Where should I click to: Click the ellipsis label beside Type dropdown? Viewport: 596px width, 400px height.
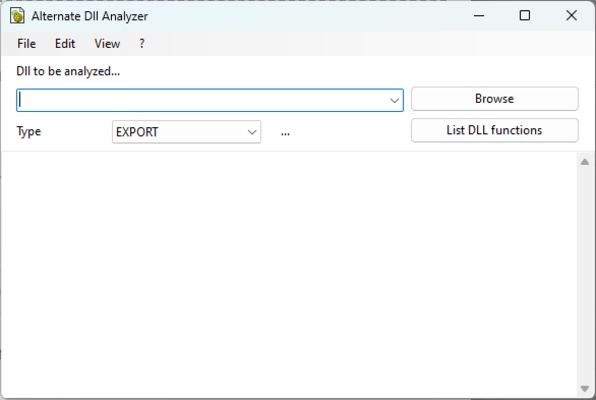(285, 133)
